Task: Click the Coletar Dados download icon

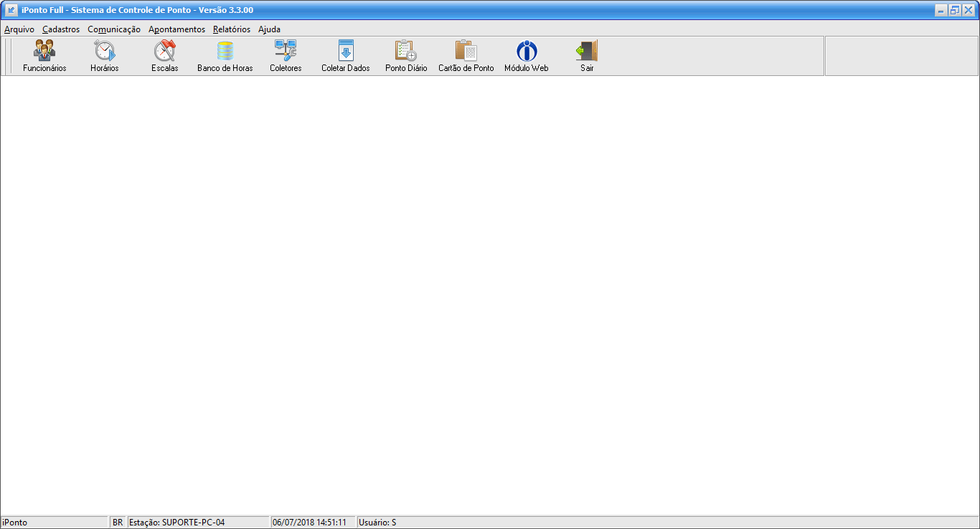Action: coord(346,52)
